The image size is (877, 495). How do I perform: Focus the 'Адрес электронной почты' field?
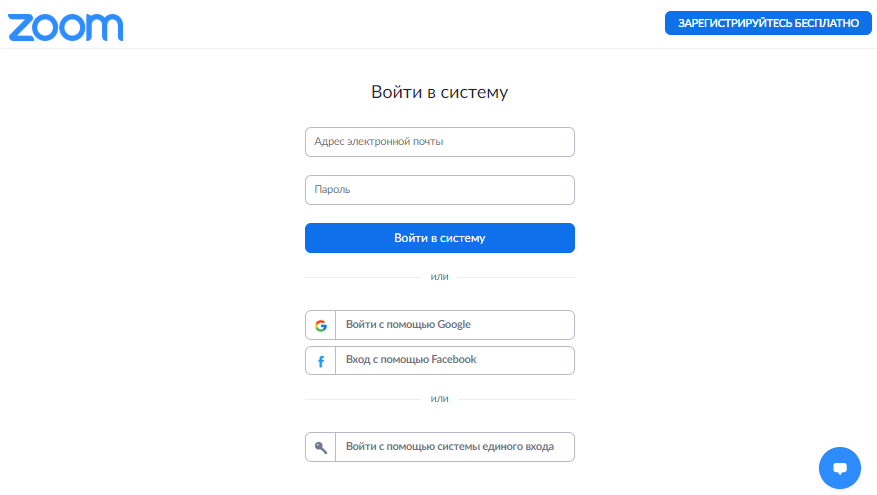pyautogui.click(x=440, y=142)
